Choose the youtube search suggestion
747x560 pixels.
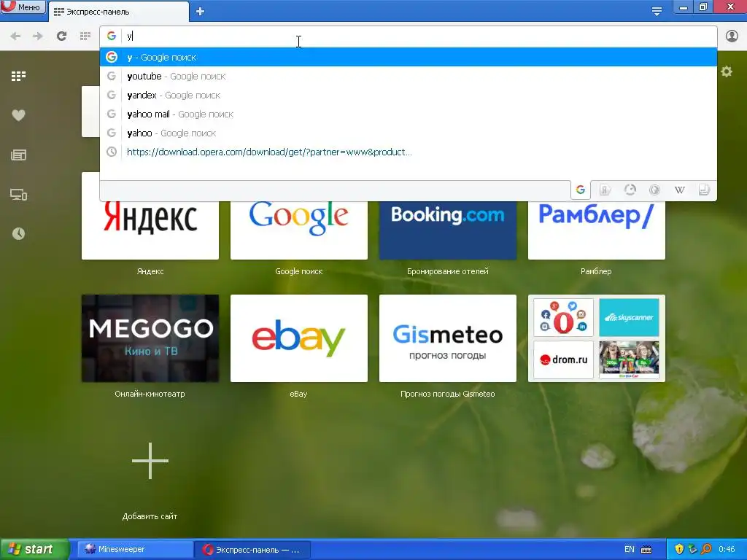click(x=409, y=76)
